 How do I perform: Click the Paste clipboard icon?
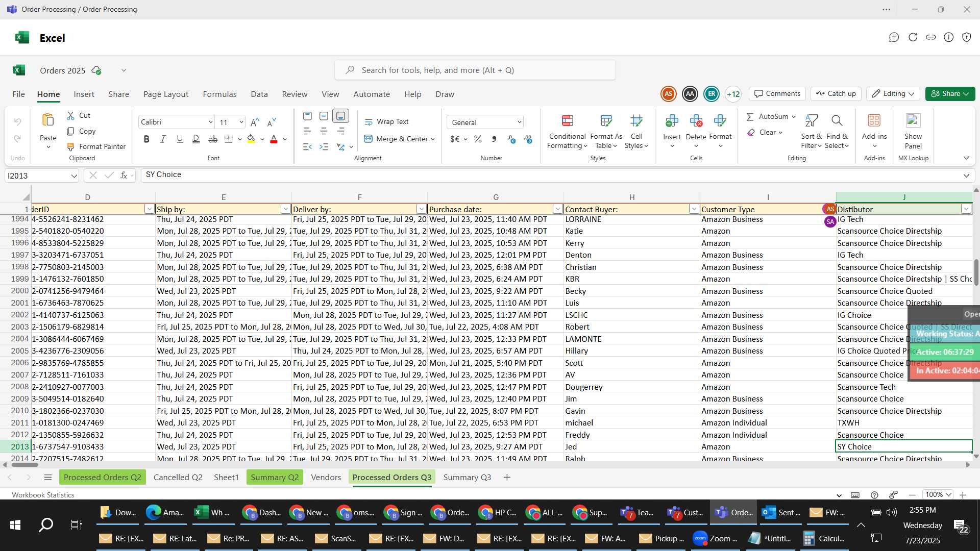click(x=48, y=120)
